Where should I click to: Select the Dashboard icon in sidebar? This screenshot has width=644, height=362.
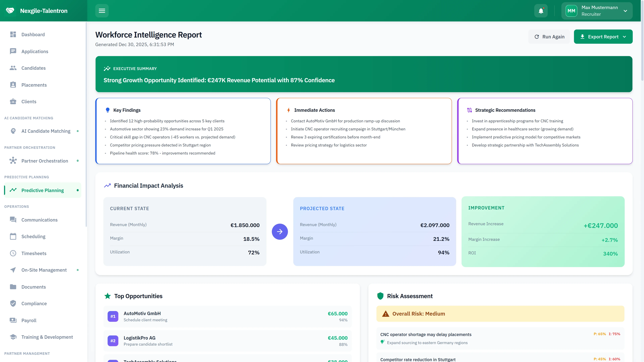pyautogui.click(x=13, y=34)
